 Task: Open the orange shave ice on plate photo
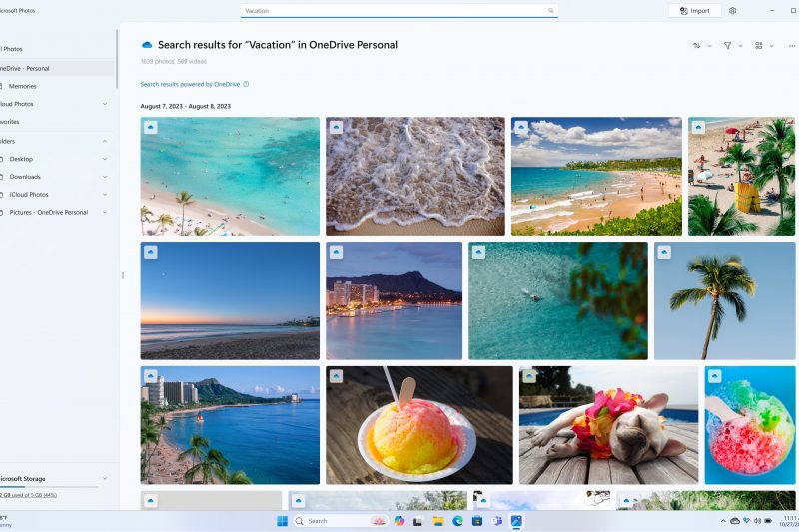point(419,425)
